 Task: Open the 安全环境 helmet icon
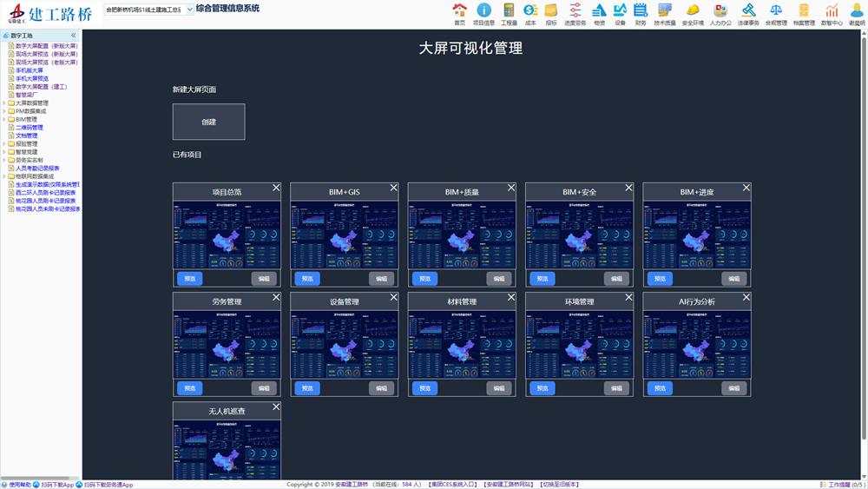pos(693,10)
